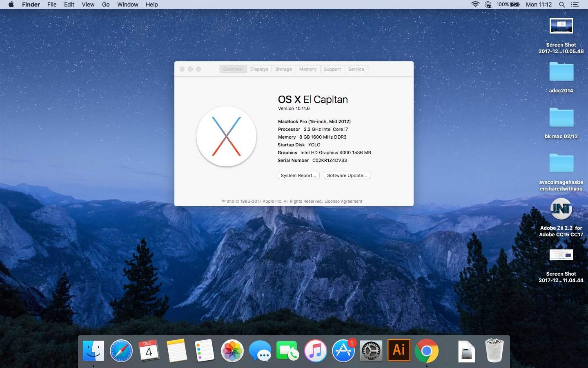Image resolution: width=588 pixels, height=368 pixels.
Task: Open the Edit menu
Action: click(69, 4)
